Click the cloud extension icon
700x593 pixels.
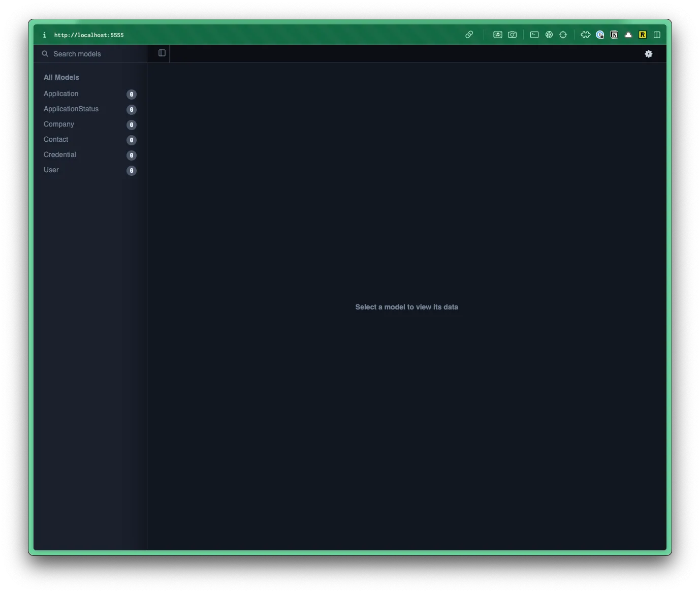(628, 35)
